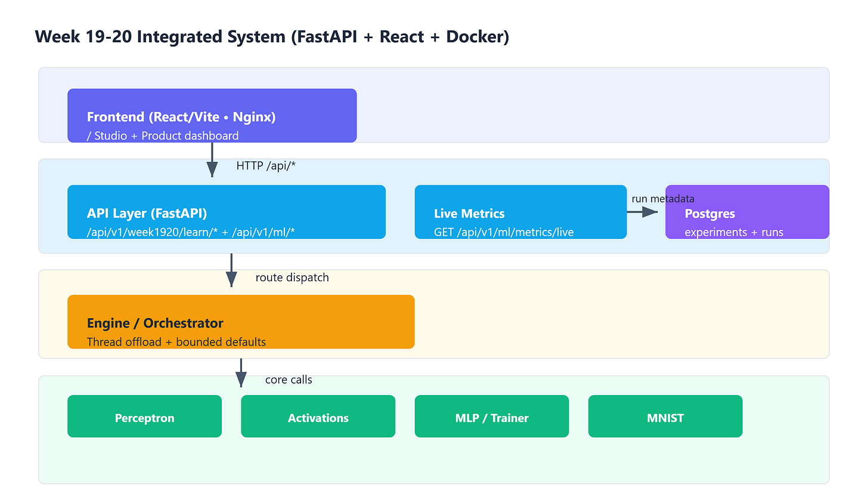Click the Engine / Orchestrator box
This screenshot has width=868, height=501.
click(241, 322)
